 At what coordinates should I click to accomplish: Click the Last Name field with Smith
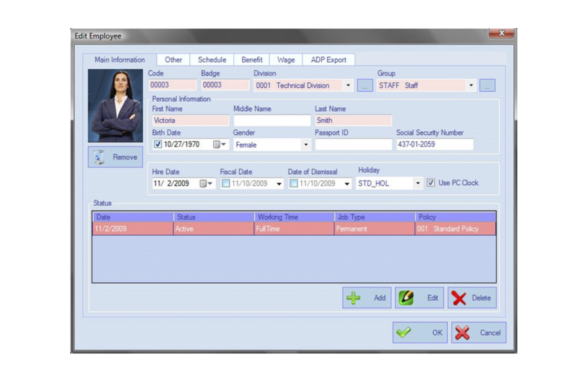pos(353,120)
